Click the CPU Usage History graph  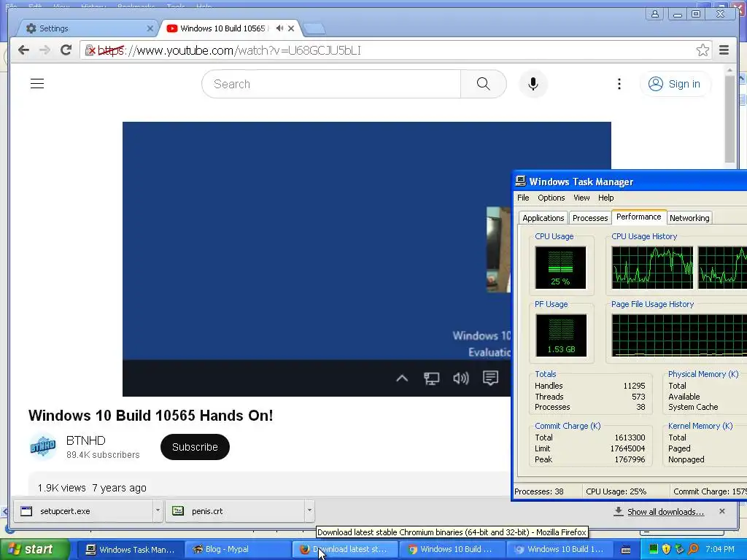click(652, 268)
